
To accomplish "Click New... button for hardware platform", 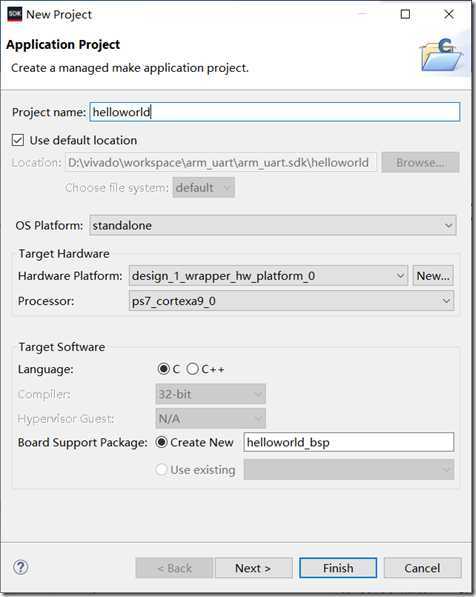I will click(x=433, y=276).
